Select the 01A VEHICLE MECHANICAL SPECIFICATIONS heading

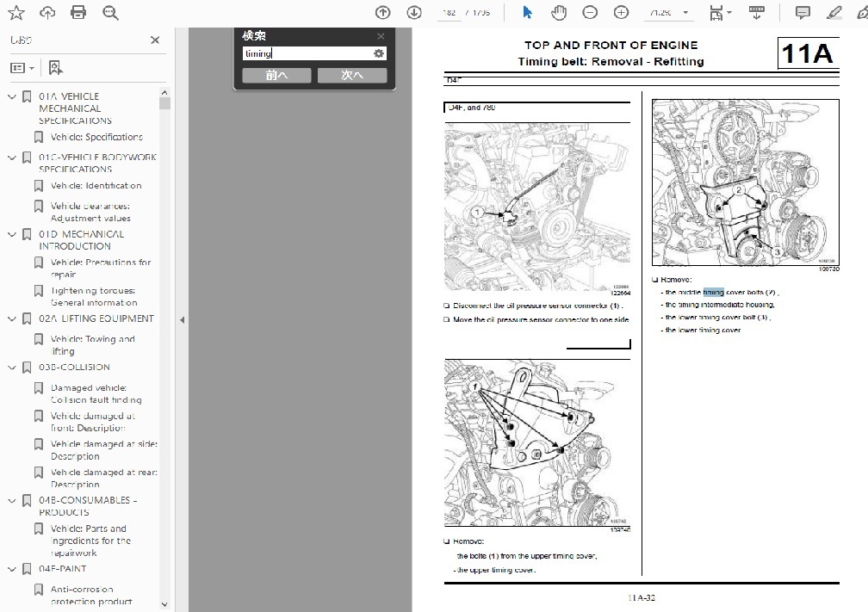click(75, 108)
